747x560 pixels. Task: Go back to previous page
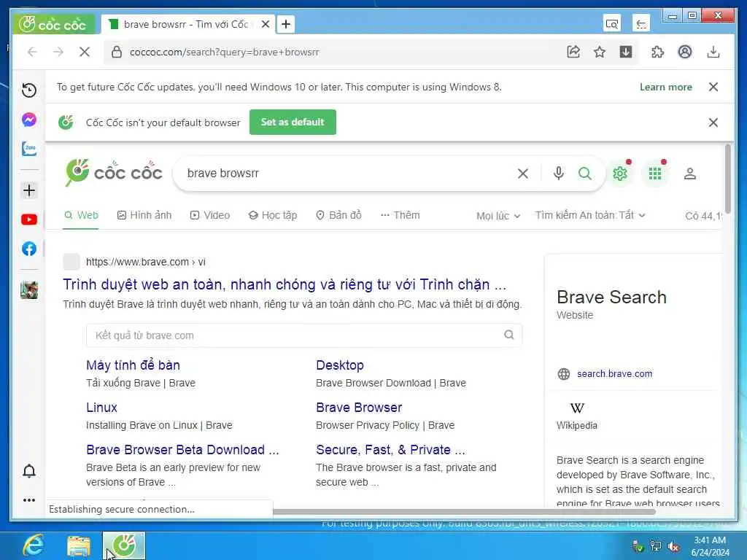32,52
